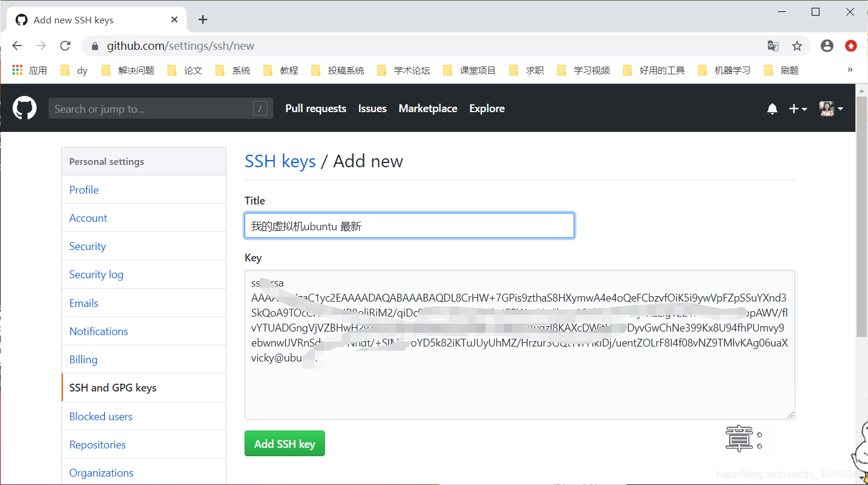Open Organizations settings
The image size is (868, 485).
coord(144,473)
